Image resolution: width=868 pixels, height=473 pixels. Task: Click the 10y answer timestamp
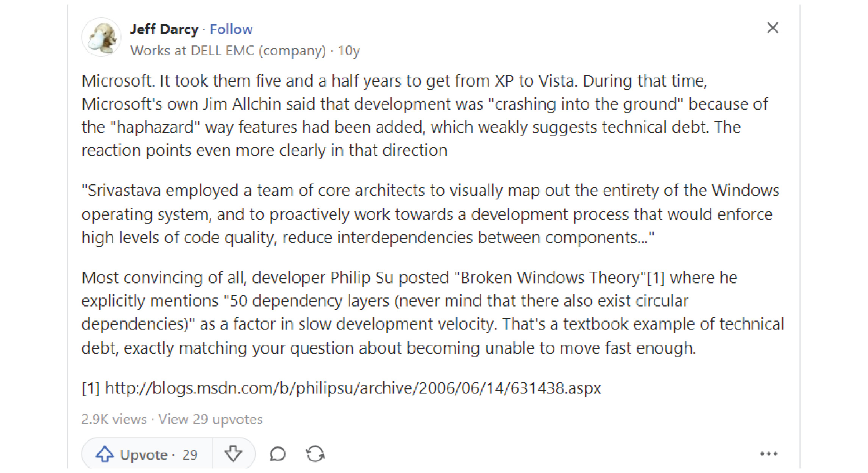pyautogui.click(x=348, y=51)
